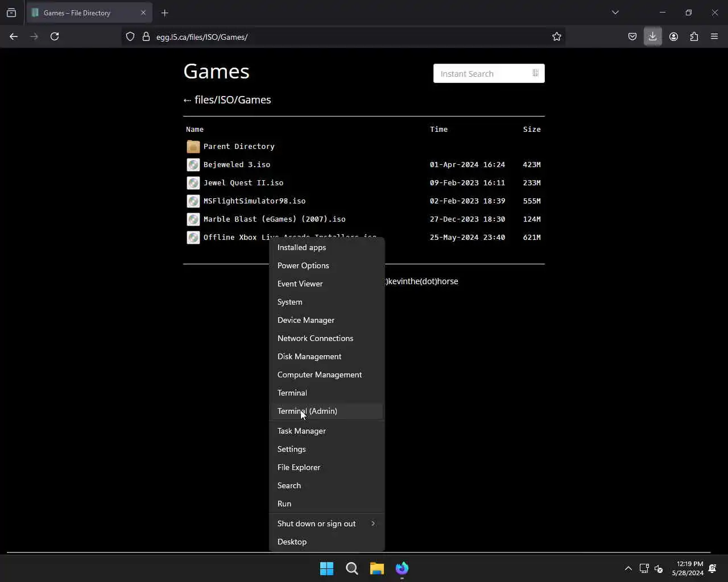728x582 pixels.
Task: Download MSFlightSimulator98.iso link
Action: pyautogui.click(x=254, y=201)
